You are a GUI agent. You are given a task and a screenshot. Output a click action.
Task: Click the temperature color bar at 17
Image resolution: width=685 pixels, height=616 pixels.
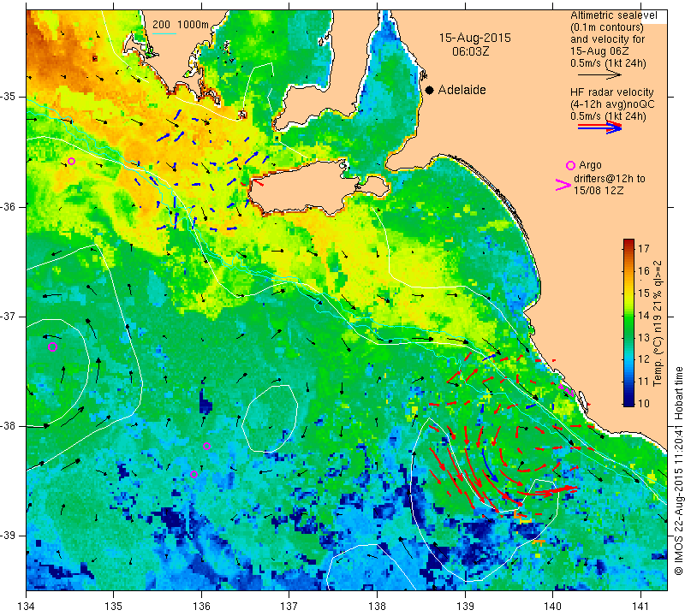(x=628, y=249)
